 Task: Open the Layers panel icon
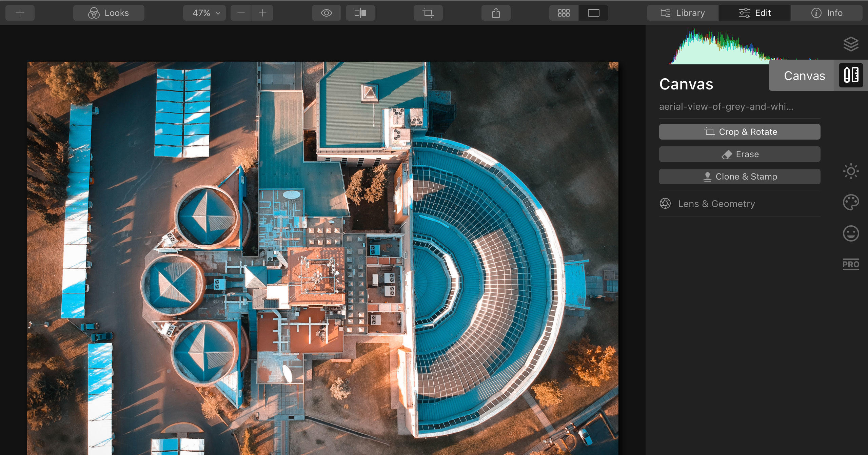(x=851, y=44)
